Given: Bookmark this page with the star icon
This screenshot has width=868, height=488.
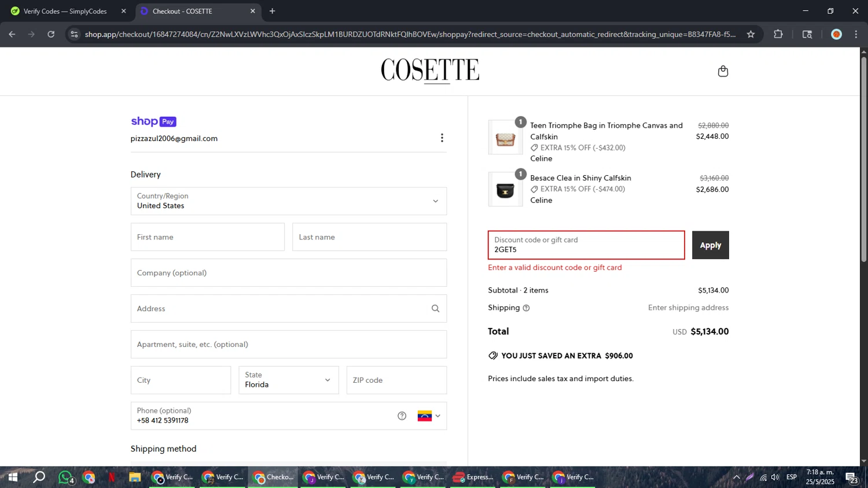Looking at the screenshot, I should 751,34.
